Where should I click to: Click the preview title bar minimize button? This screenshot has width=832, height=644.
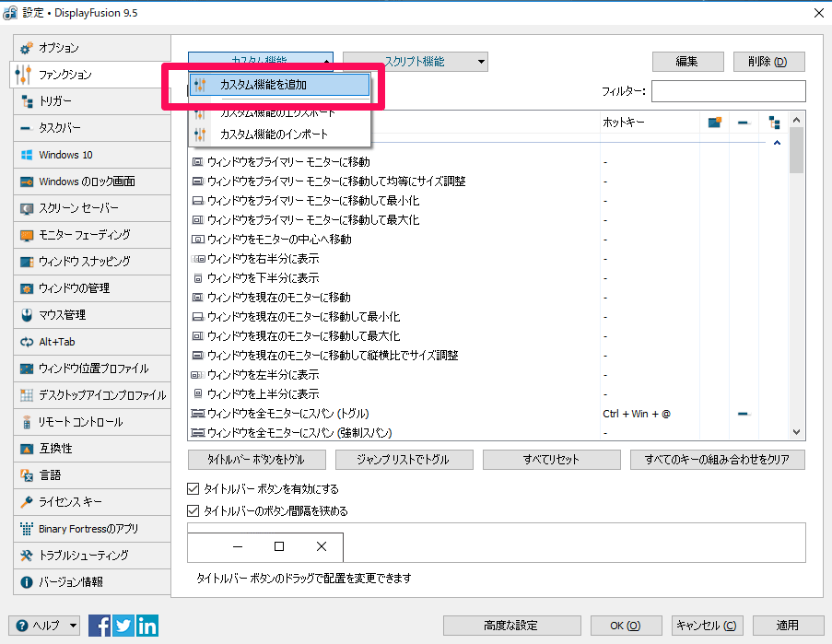point(238,546)
